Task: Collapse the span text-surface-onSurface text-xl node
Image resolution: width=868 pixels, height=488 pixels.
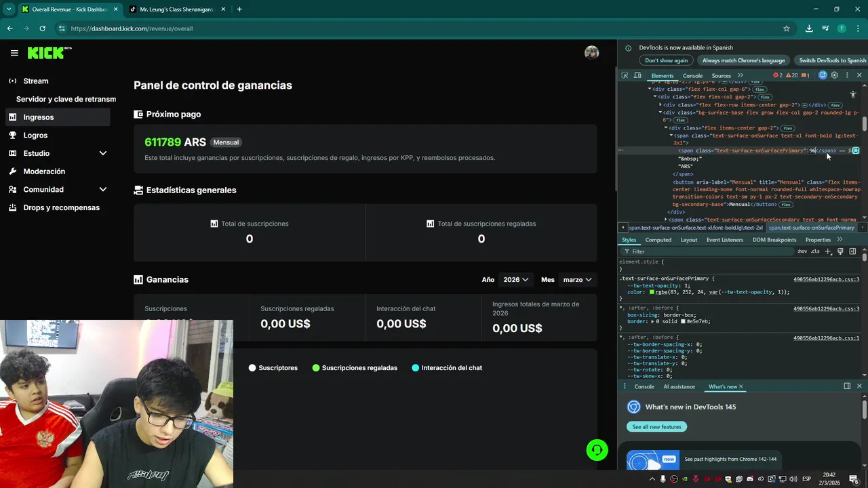Action: pyautogui.click(x=671, y=136)
